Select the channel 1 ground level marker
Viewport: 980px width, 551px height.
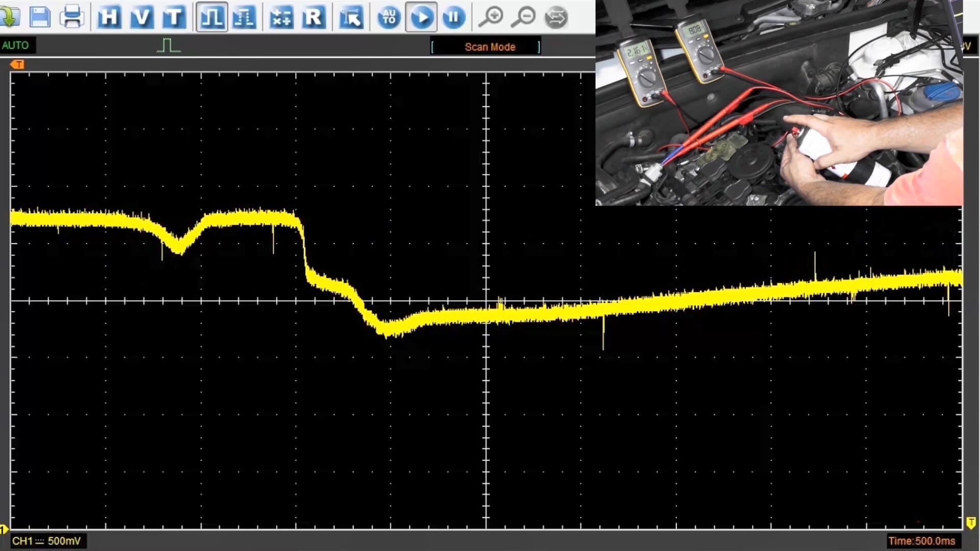4,529
